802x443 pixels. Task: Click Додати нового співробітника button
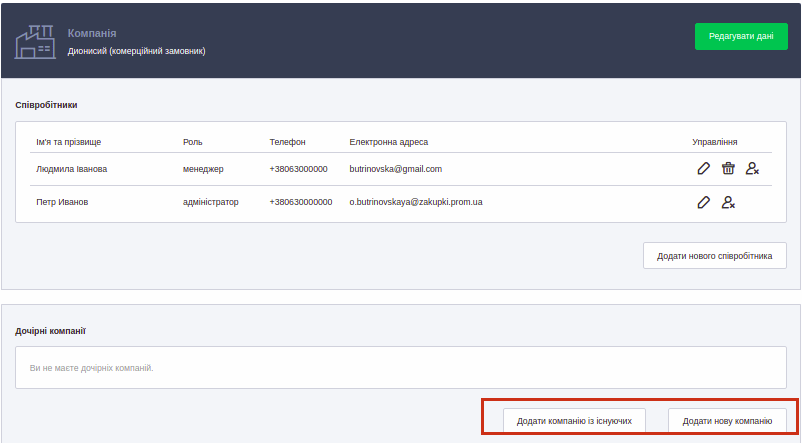(714, 256)
